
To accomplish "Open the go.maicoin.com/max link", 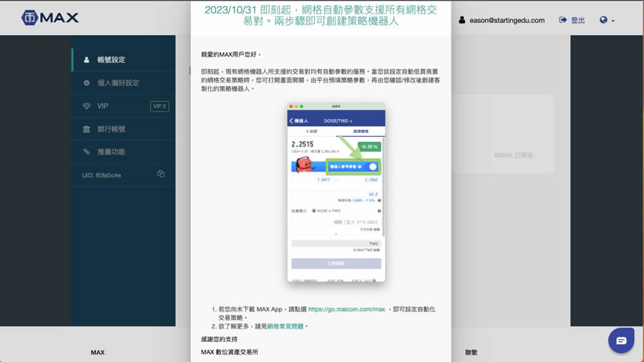I will 346,309.
